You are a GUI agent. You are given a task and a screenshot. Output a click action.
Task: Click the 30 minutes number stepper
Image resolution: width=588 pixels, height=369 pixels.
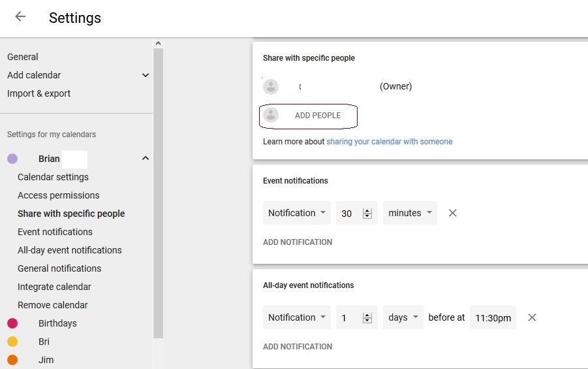(367, 214)
